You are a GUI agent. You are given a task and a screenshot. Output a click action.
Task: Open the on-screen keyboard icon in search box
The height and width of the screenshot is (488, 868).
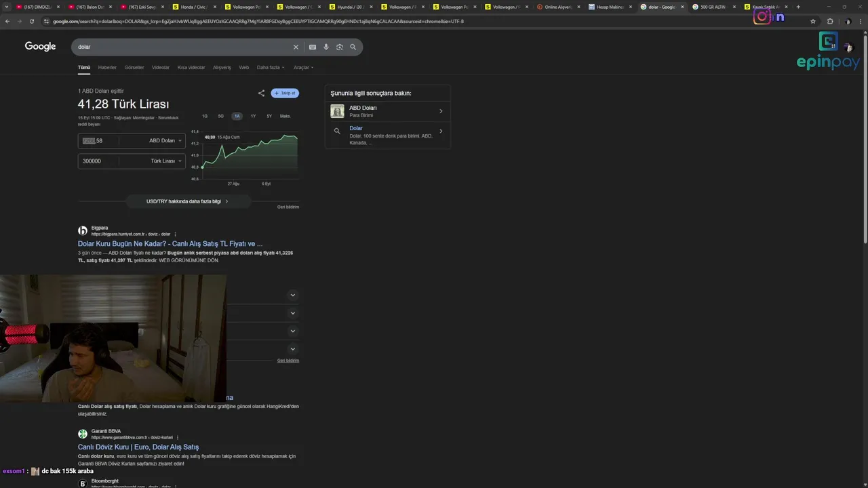click(313, 47)
